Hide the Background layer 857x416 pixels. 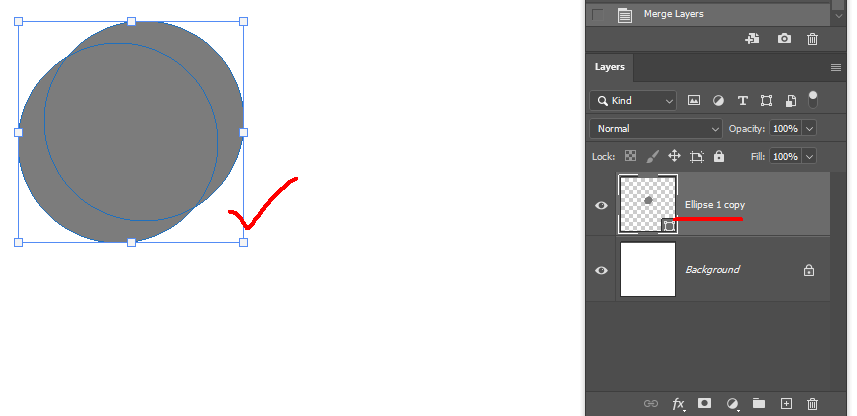pos(601,271)
